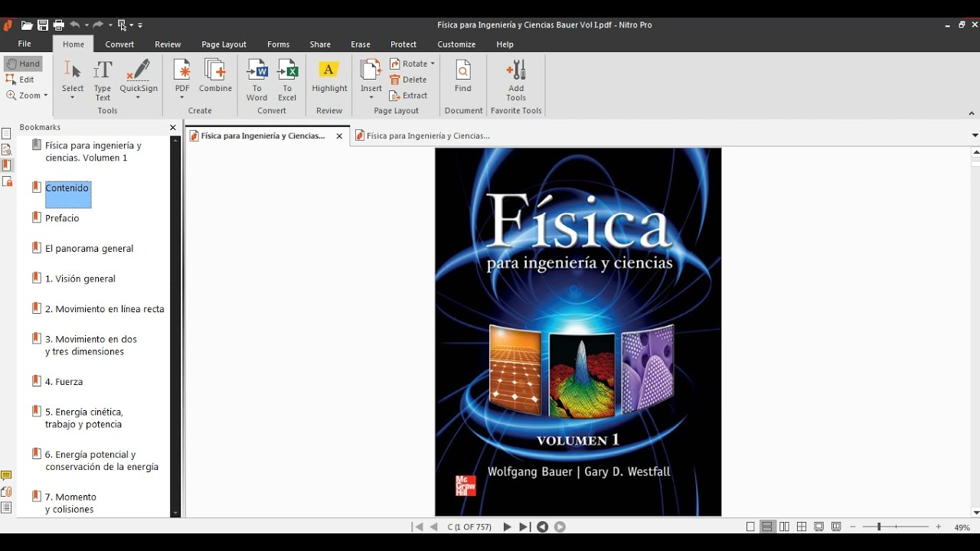Show Bookmarks pane icon in sidebar
Viewport: 980px width, 551px height.
click(x=7, y=165)
